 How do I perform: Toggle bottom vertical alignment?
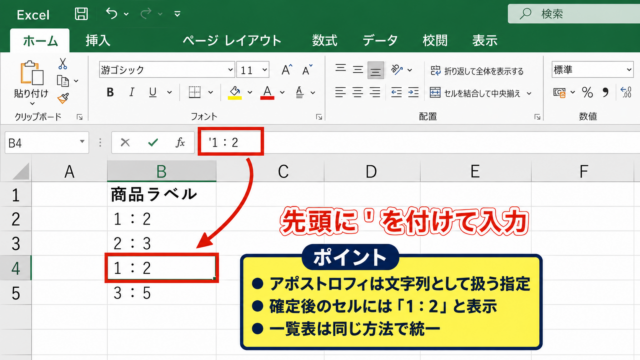pos(375,70)
